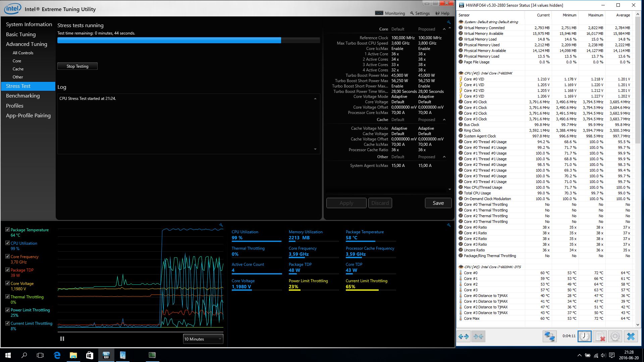This screenshot has height=362, width=644.
Task: Click HWiNFO collapse columns arrows button
Action: [x=478, y=336]
